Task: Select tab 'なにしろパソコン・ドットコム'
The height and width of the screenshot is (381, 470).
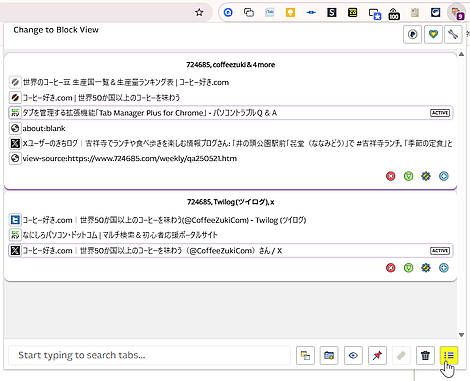Action: coord(231,235)
